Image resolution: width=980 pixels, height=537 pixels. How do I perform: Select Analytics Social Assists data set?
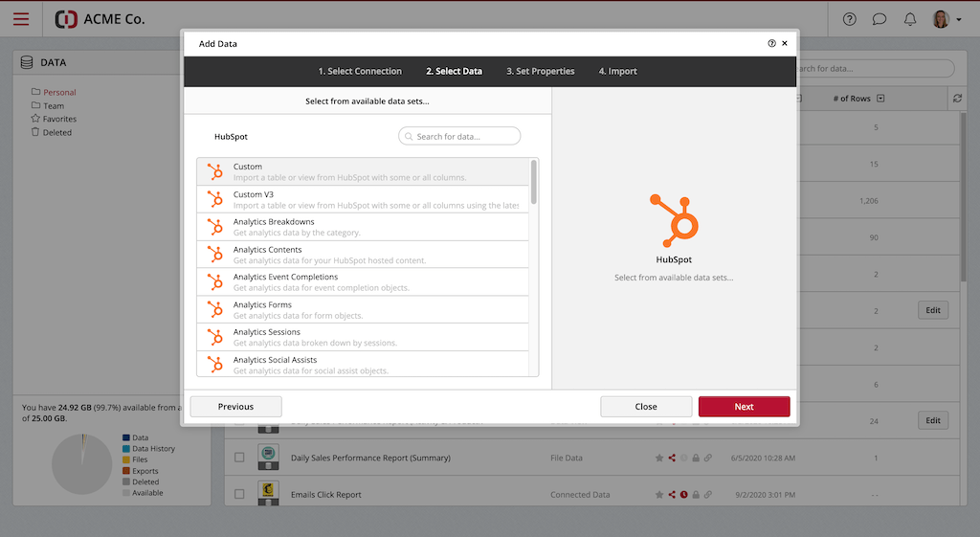point(363,364)
